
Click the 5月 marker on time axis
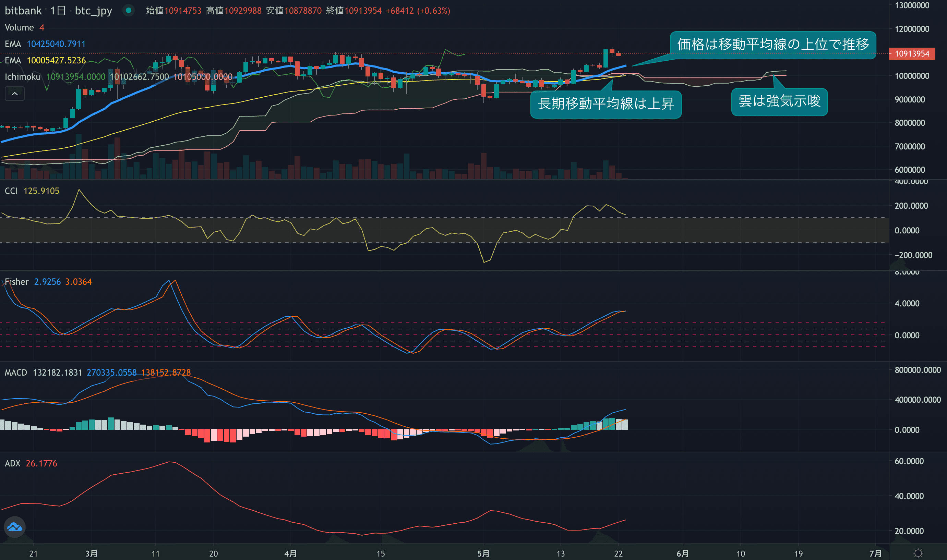[x=483, y=553]
